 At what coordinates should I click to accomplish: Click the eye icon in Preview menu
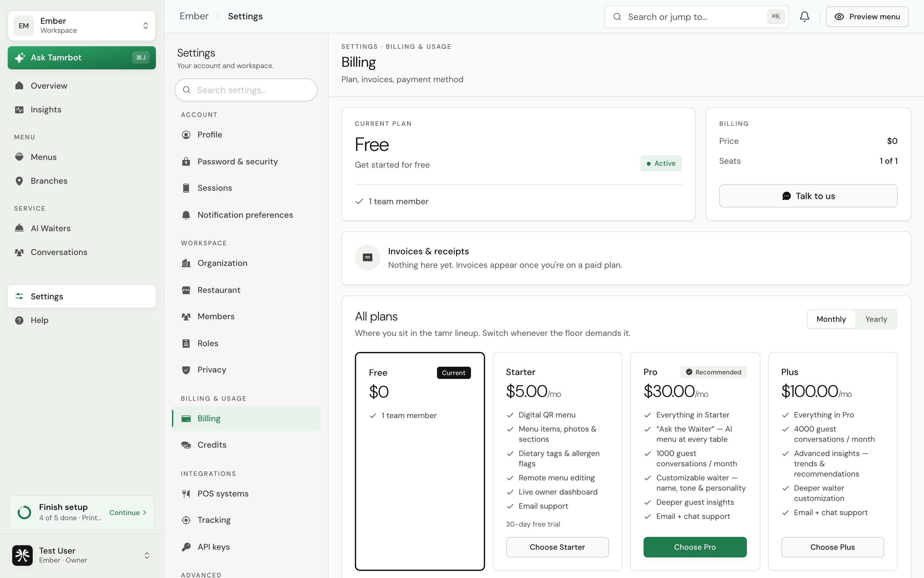[839, 16]
